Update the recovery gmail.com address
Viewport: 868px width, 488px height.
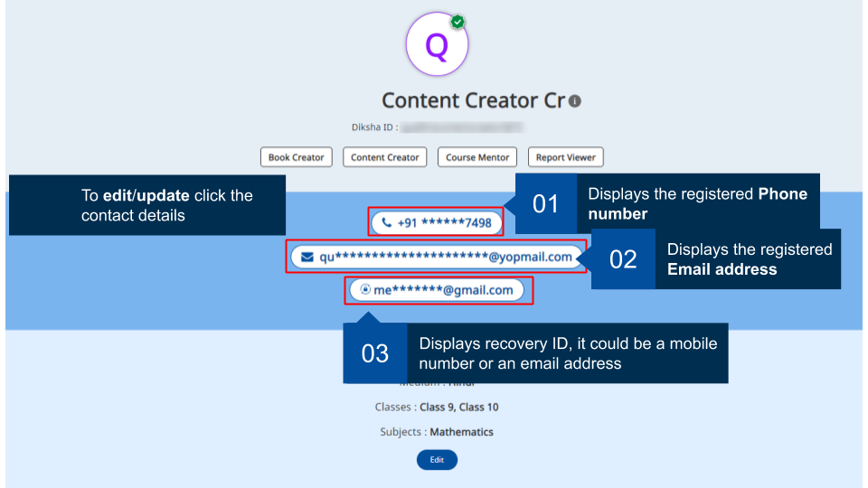443,290
